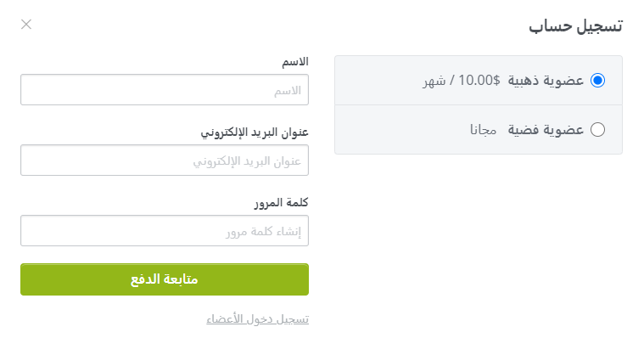The image size is (644, 338).
Task: Click the الاسم label above the field
Action: coord(295,62)
